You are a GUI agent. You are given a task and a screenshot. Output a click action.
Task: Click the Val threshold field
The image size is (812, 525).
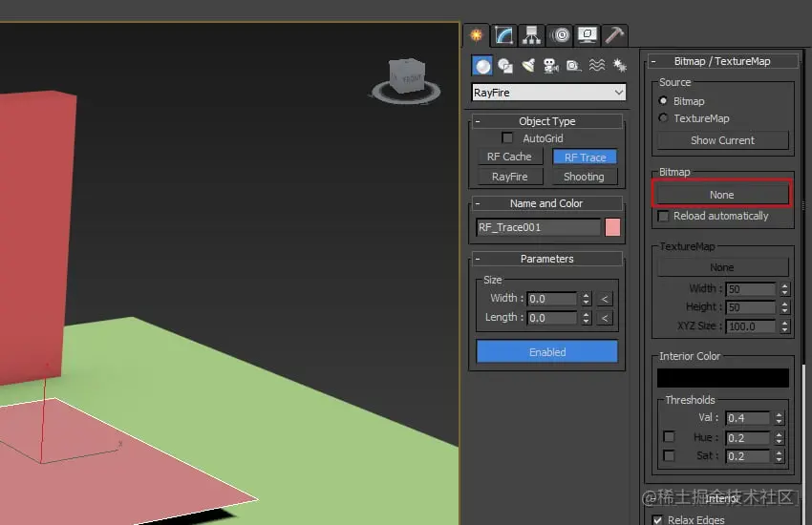pyautogui.click(x=748, y=418)
